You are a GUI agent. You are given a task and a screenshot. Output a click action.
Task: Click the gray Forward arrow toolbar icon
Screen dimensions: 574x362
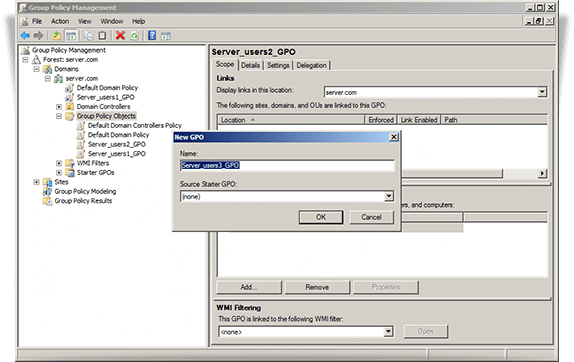(38, 36)
